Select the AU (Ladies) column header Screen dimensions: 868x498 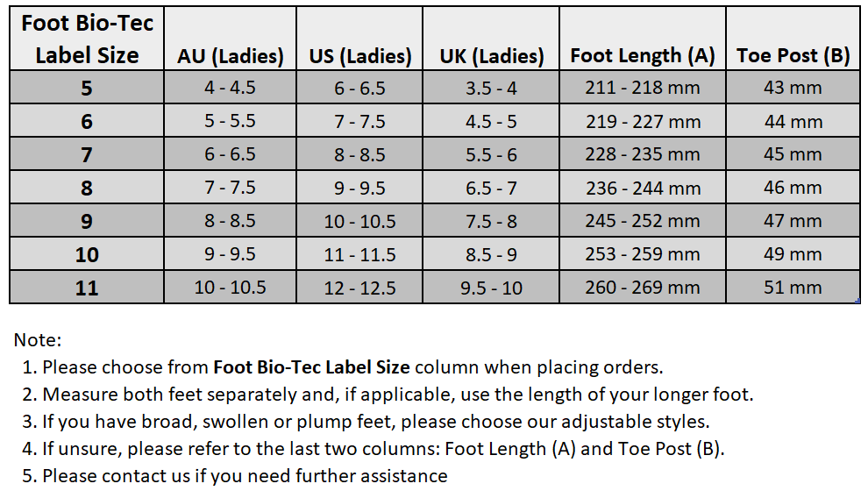[231, 56]
